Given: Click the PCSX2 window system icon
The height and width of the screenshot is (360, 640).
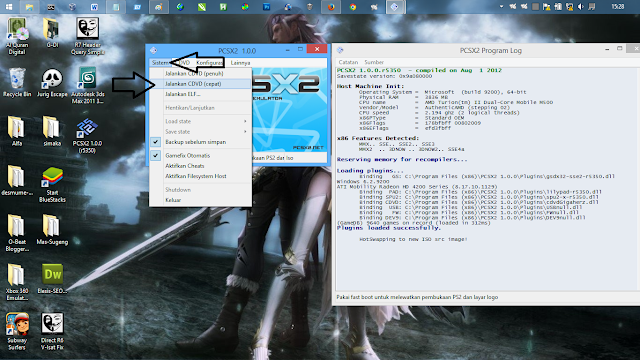Looking at the screenshot, I should pyautogui.click(x=153, y=51).
